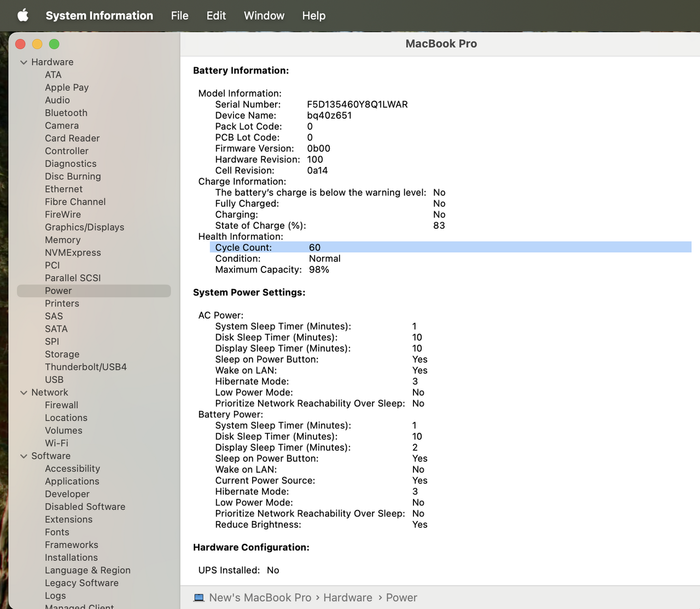Image resolution: width=700 pixels, height=609 pixels.
Task: Select Parallel SCSI in the sidebar
Action: (x=73, y=278)
